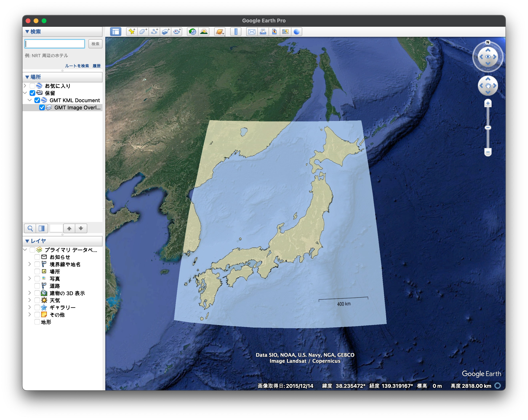
Task: Click the 履歴 history link
Action: [96, 66]
